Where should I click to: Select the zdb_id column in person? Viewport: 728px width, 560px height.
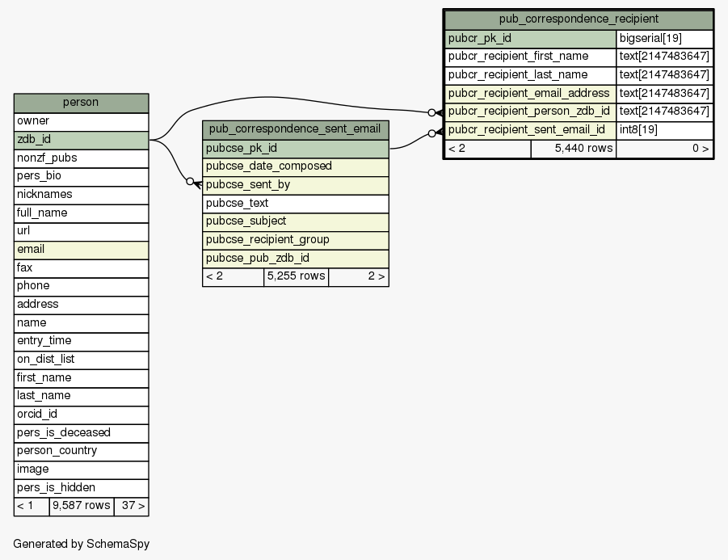coord(81,140)
